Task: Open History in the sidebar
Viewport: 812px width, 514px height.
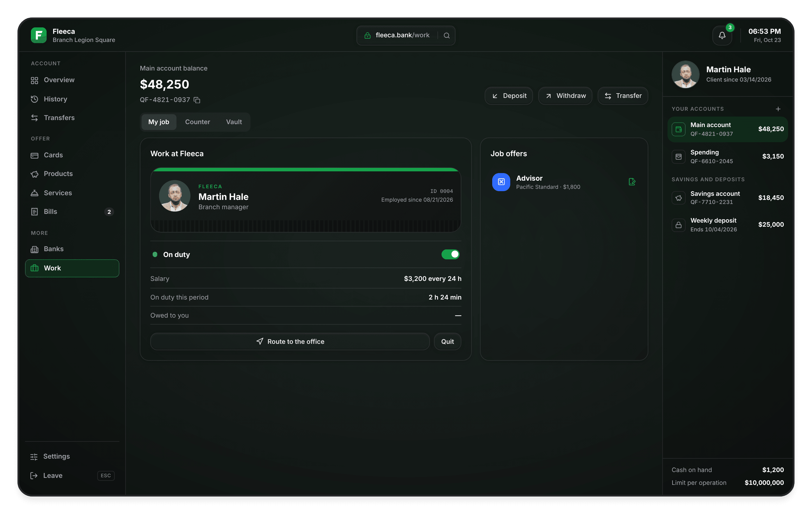Action: click(72, 99)
